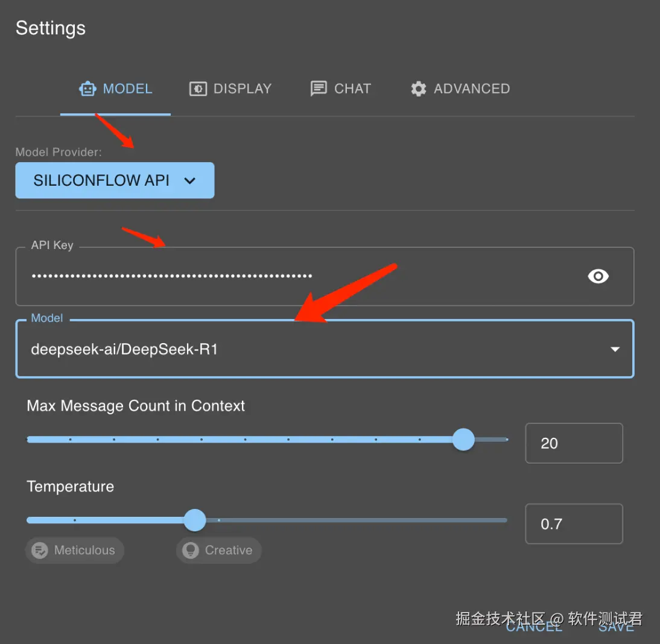The height and width of the screenshot is (644, 660).
Task: Click the "Temperature" heading
Action: click(71, 487)
